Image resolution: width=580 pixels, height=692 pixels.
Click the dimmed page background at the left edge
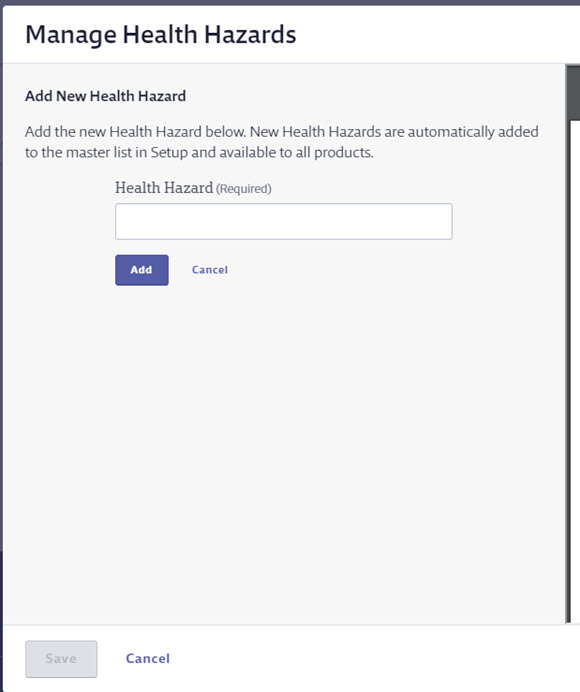1,353
